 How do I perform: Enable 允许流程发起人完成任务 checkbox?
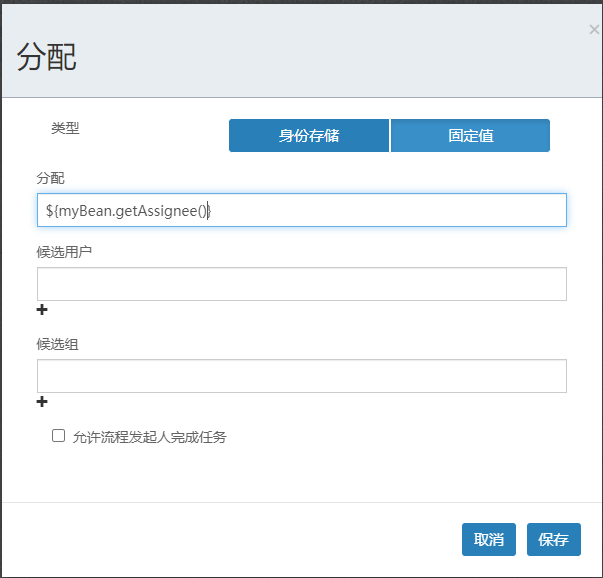(x=58, y=436)
